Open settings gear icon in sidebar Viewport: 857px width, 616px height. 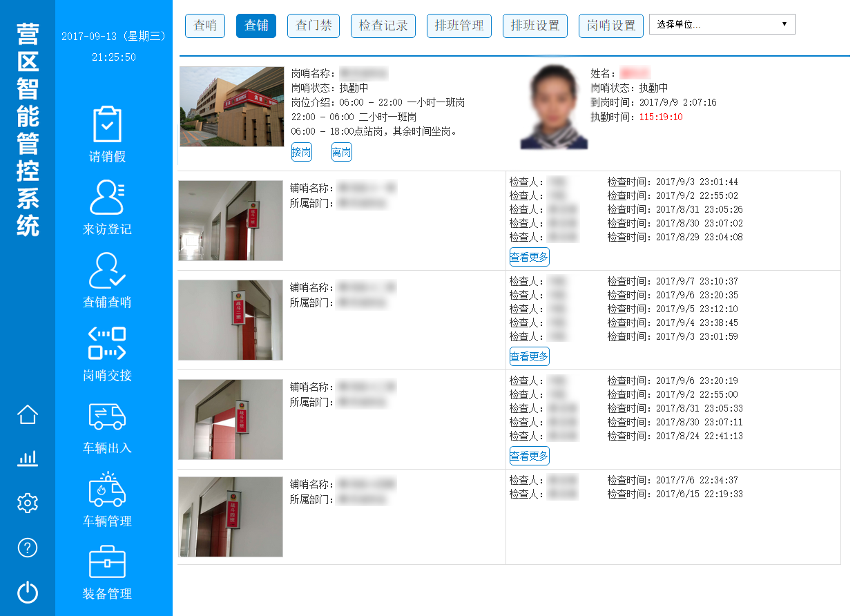tap(28, 503)
